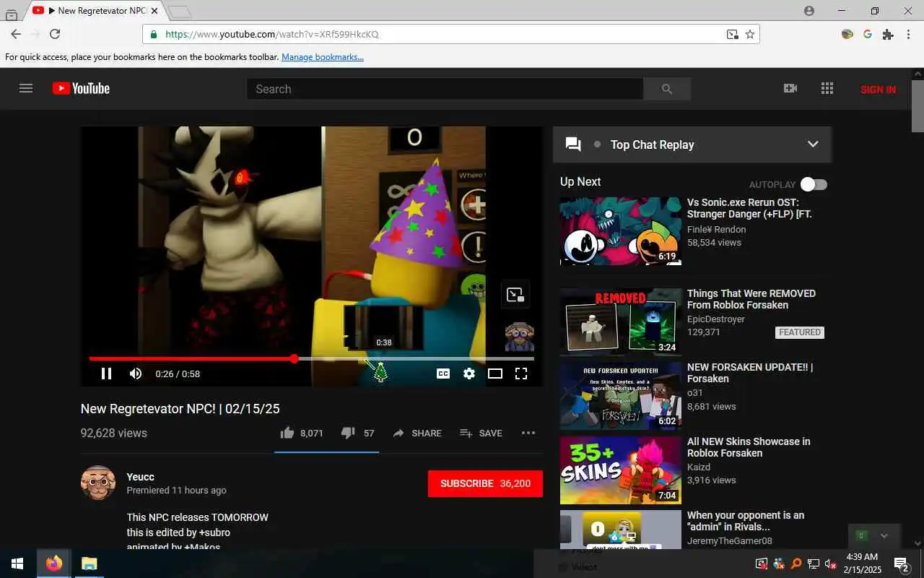The height and width of the screenshot is (578, 924).
Task: Click the channel watermark on the video
Action: tap(519, 337)
